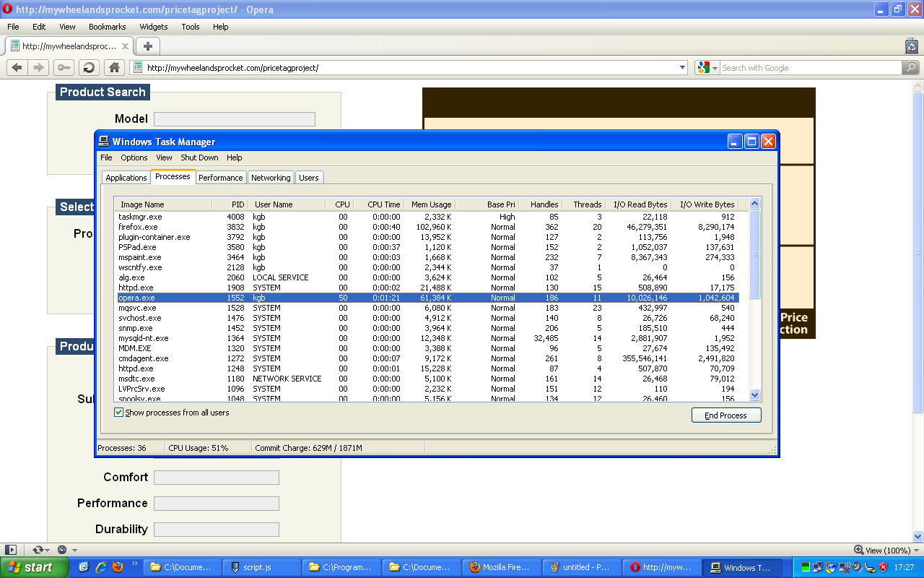
Task: Toggle the Opera panel sidebar icon
Action: [10, 550]
